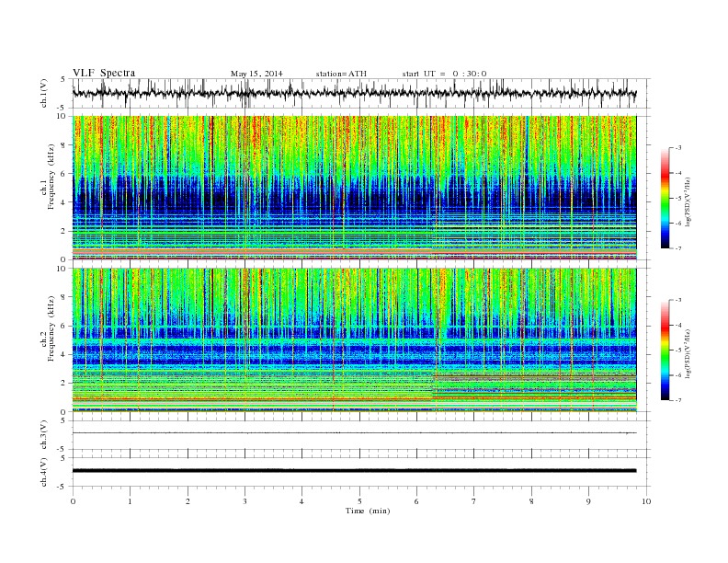The image size is (728, 563).
Task: Click the '-7' label on upper color scale
Action: click(x=678, y=248)
